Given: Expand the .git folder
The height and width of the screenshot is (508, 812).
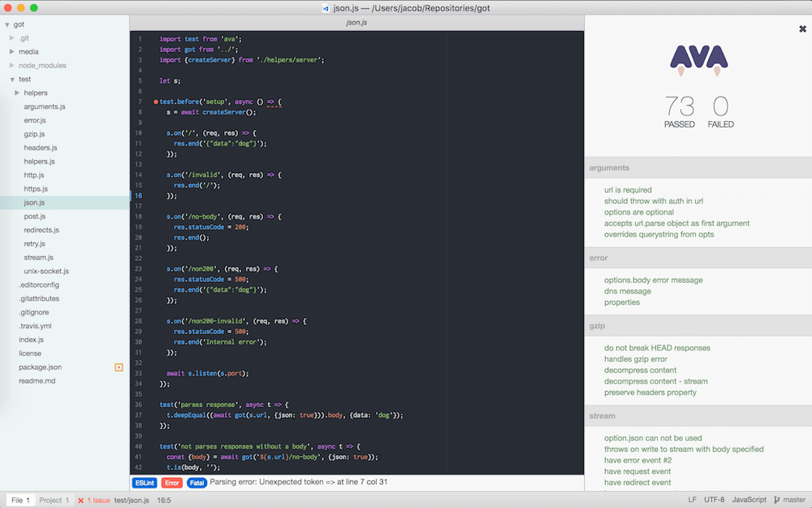Looking at the screenshot, I should point(12,38).
